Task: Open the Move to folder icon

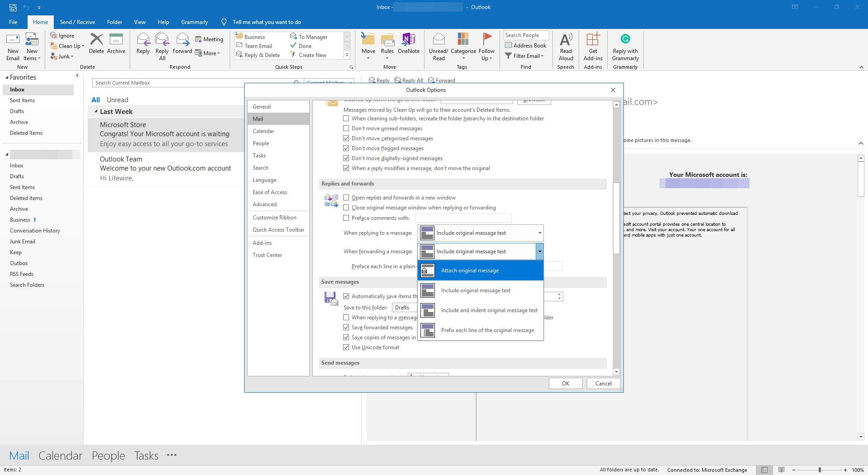Action: coord(368,47)
